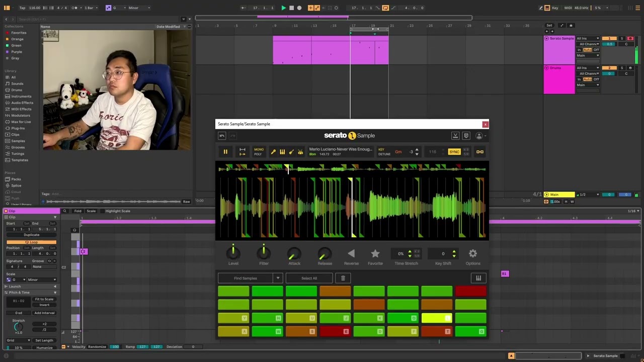Toggle the Drums track activator button
Viewport: 644px width, 362px height.
click(609, 68)
